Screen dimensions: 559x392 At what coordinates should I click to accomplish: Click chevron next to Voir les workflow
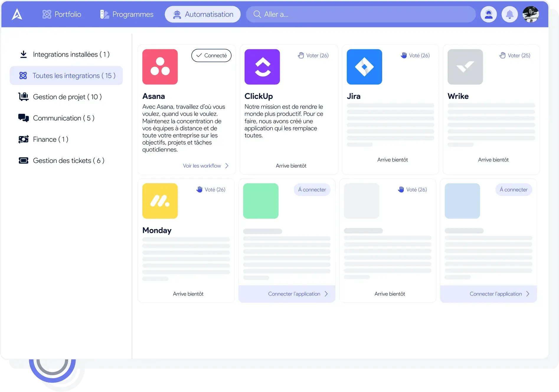click(227, 166)
